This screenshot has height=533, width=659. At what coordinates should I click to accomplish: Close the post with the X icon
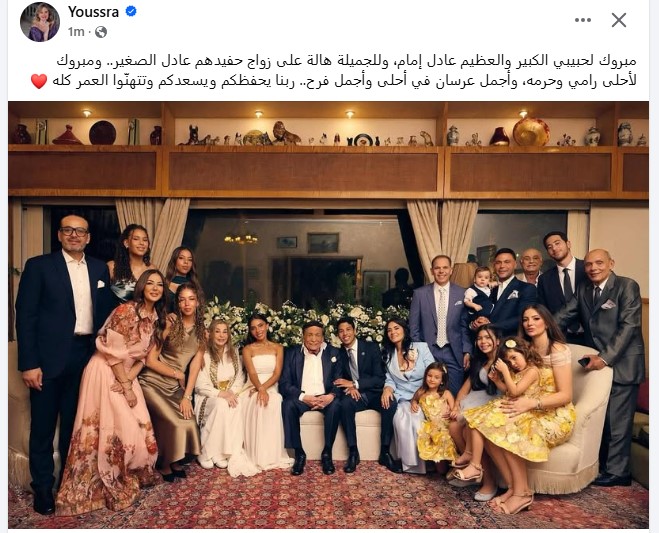(619, 20)
